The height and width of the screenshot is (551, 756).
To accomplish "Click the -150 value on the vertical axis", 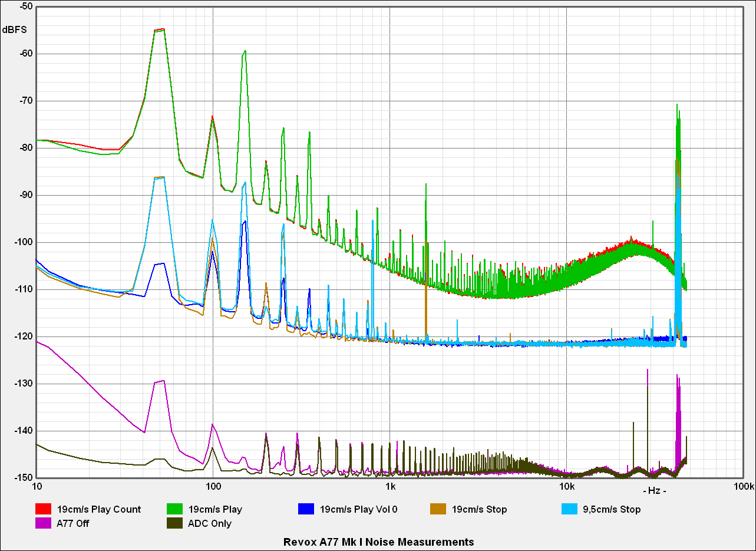I will 24,477.
